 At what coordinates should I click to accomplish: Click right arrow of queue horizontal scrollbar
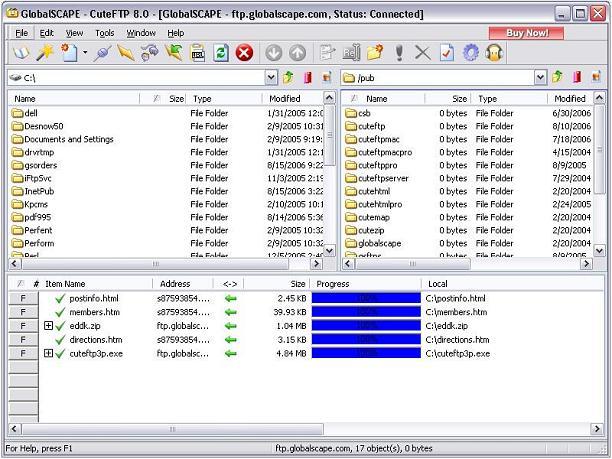[596, 429]
